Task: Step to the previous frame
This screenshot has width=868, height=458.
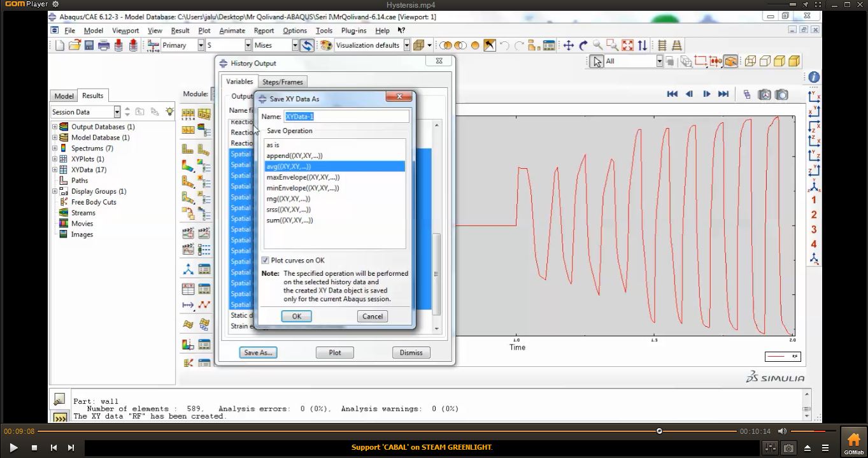Action: tap(689, 94)
